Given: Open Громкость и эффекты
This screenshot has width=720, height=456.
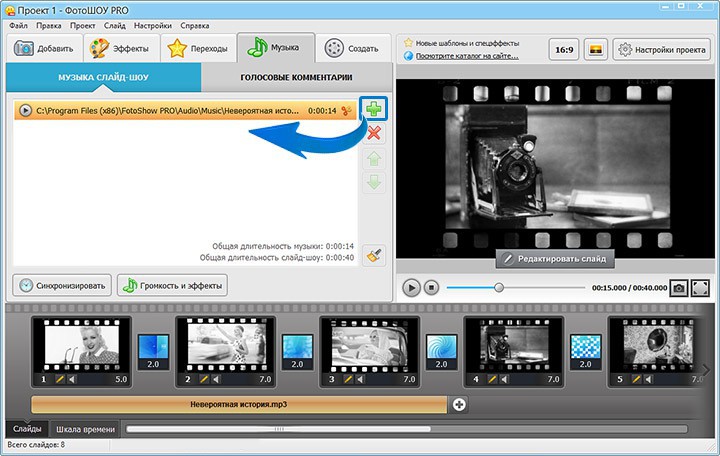Looking at the screenshot, I should point(172,286).
